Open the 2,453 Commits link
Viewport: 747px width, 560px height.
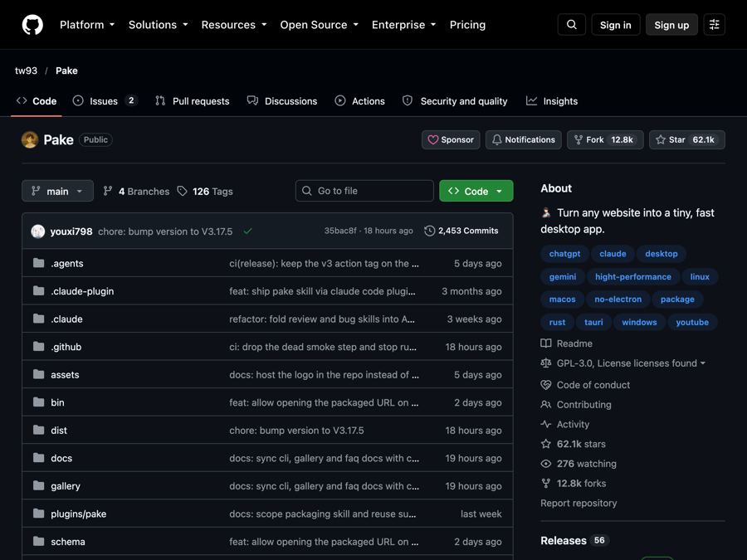(461, 231)
